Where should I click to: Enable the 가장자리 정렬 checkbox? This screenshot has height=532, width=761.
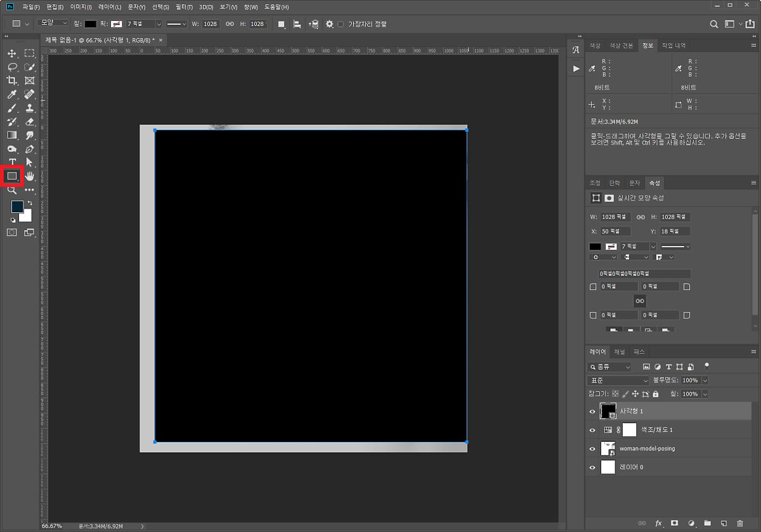pos(341,24)
